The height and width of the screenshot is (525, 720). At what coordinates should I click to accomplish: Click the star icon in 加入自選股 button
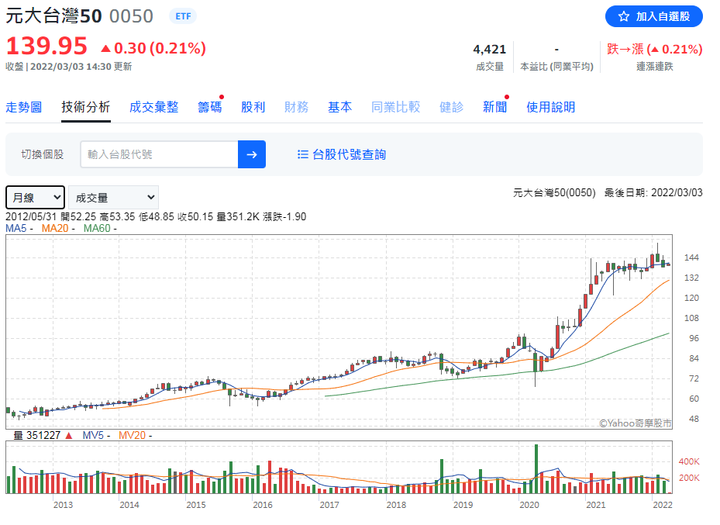click(623, 17)
